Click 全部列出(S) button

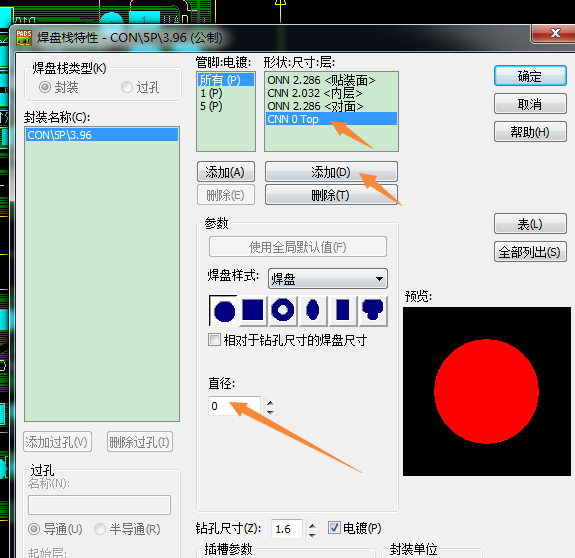pyautogui.click(x=530, y=252)
